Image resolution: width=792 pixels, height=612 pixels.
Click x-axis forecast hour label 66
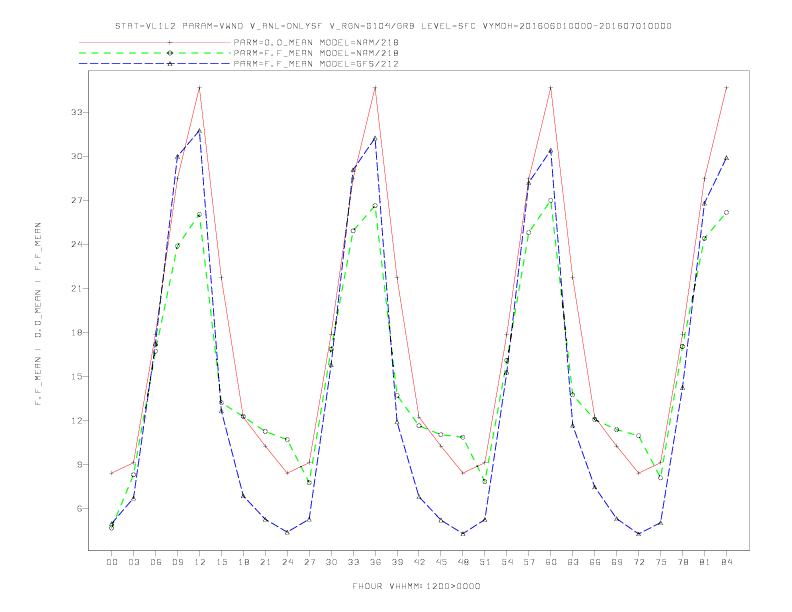pos(595,562)
